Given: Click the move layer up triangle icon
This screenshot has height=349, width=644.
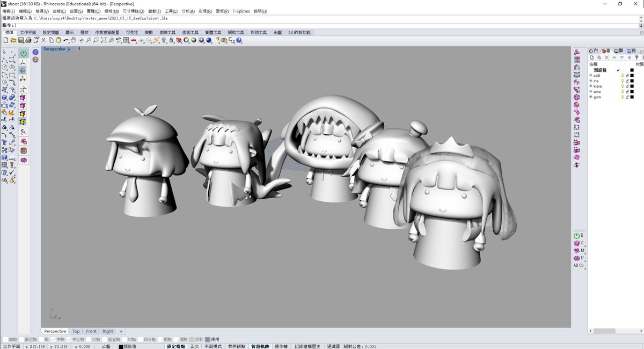Looking at the screenshot, I should point(614,57).
